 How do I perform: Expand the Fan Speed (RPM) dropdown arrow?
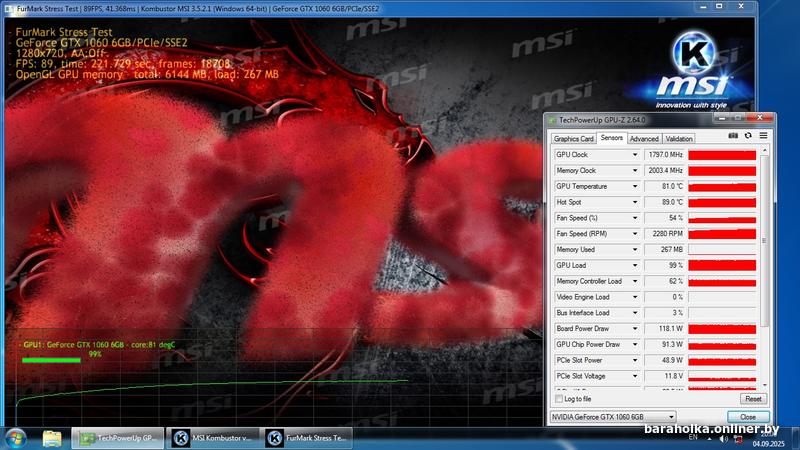click(634, 234)
